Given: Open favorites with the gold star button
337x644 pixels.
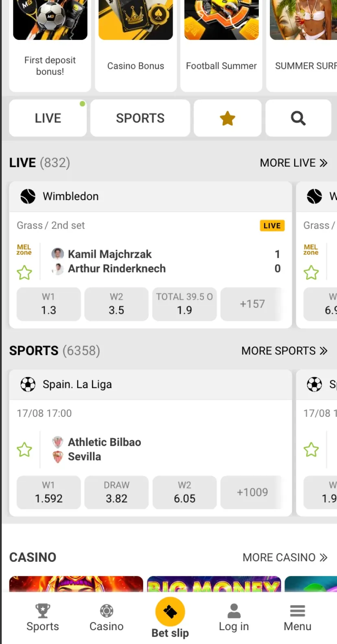Looking at the screenshot, I should [228, 118].
